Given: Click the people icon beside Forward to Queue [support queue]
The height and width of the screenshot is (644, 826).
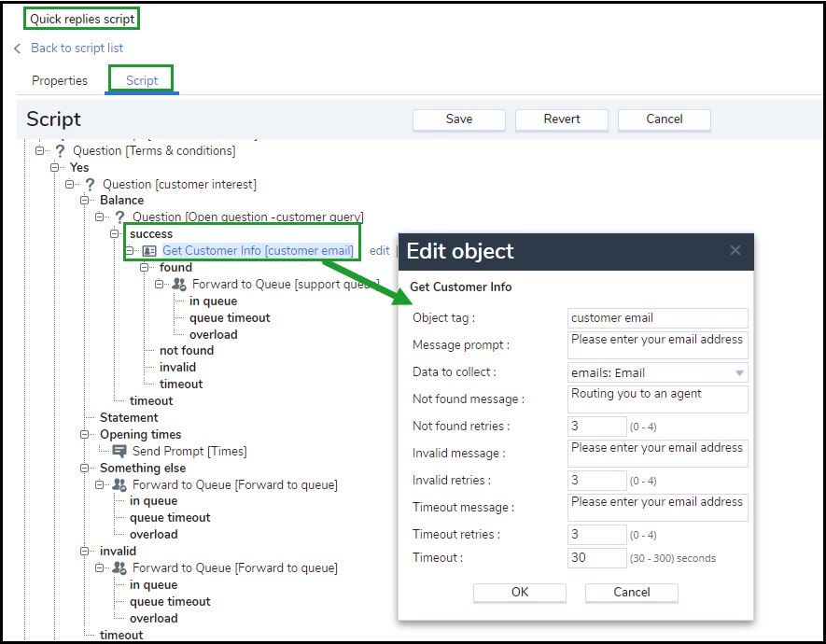Looking at the screenshot, I should pos(179,285).
